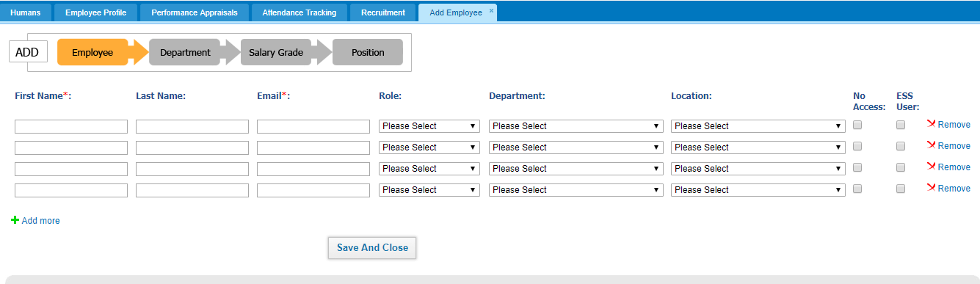This screenshot has height=284, width=980.
Task: Open the Role dropdown in first row
Action: pyautogui.click(x=429, y=126)
